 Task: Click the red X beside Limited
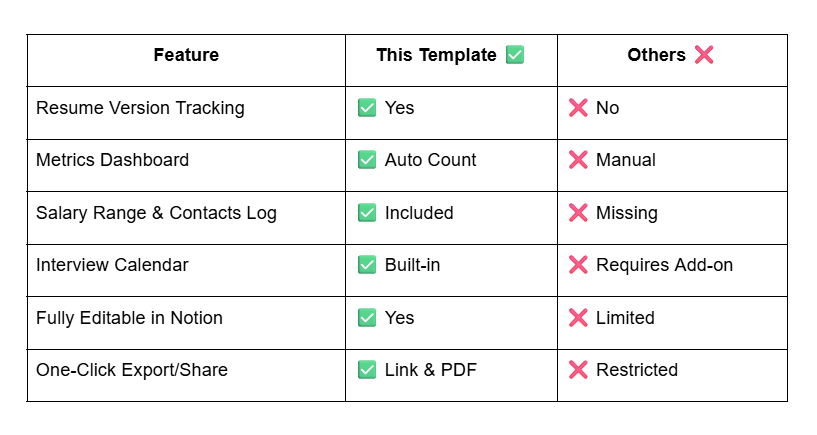(578, 318)
